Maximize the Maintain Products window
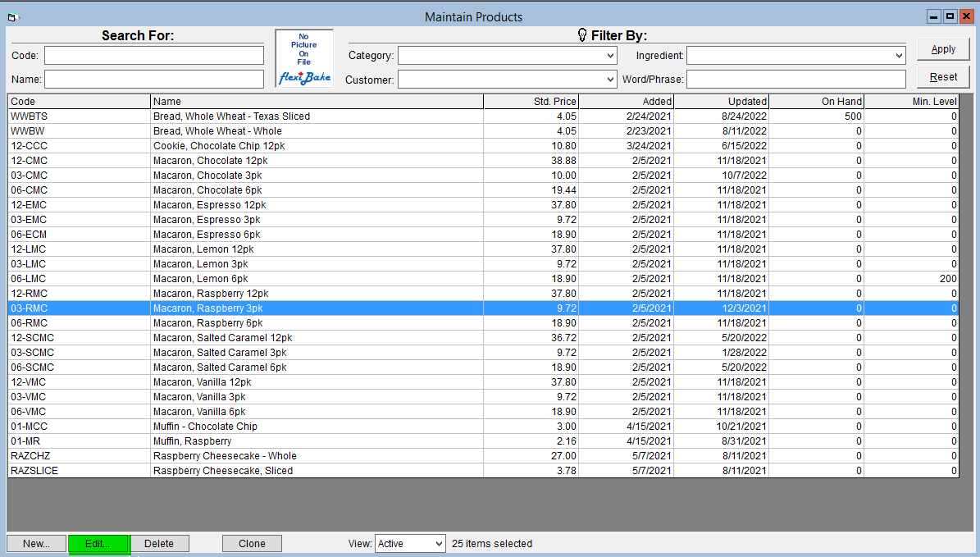Screen dimensions: 980x557 point(950,17)
